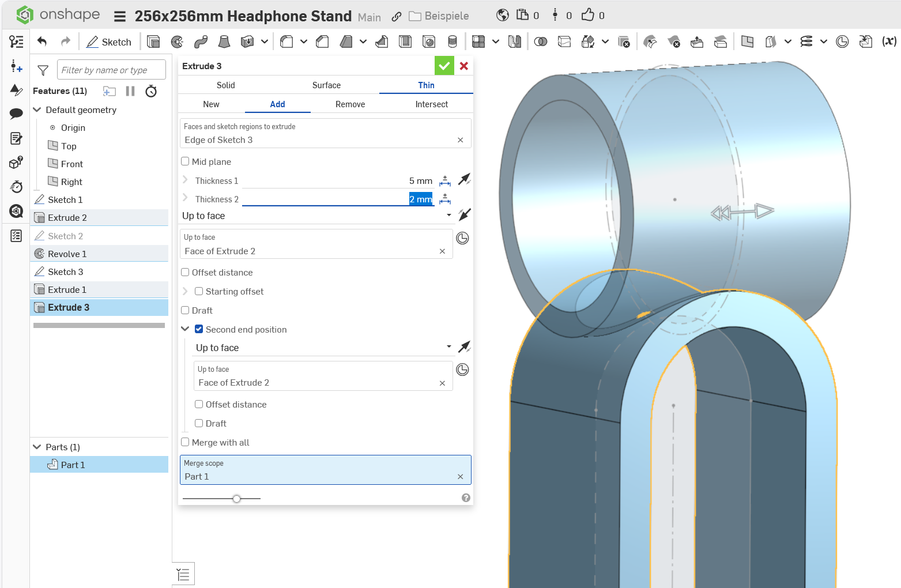The width and height of the screenshot is (901, 588).
Task: Clear Part 1 from Merge scope
Action: coord(461,477)
